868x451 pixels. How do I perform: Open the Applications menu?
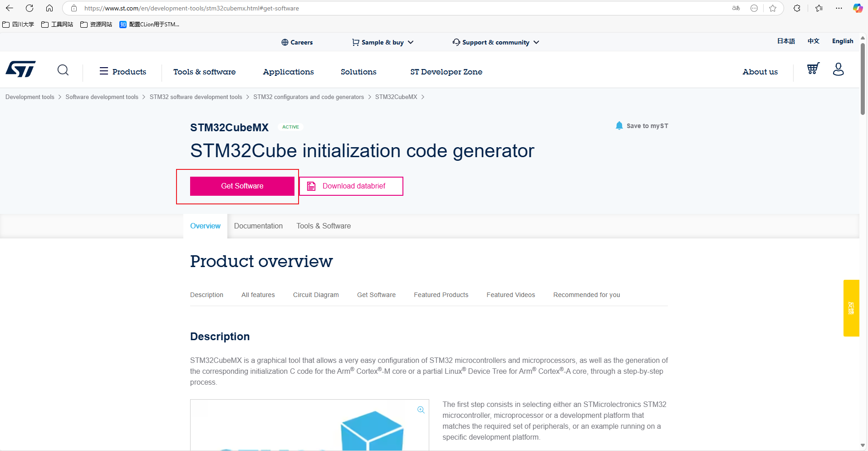tap(288, 72)
